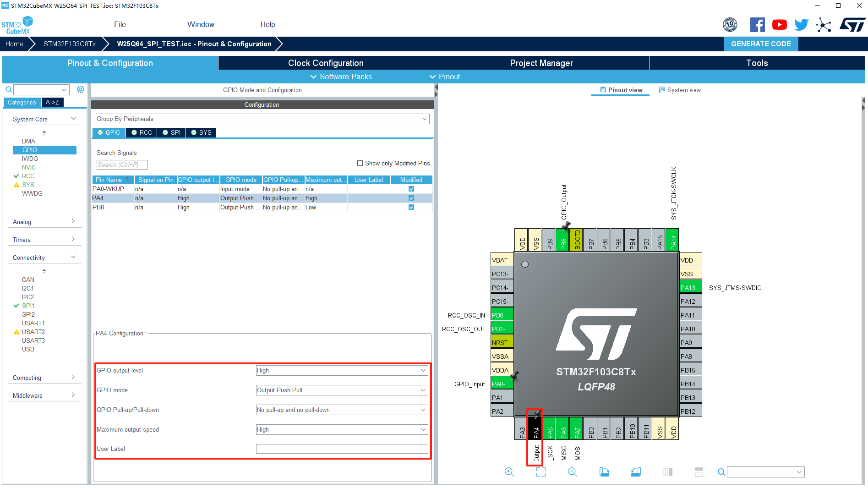Open the categories settings gear
868x488 pixels.
81,89
